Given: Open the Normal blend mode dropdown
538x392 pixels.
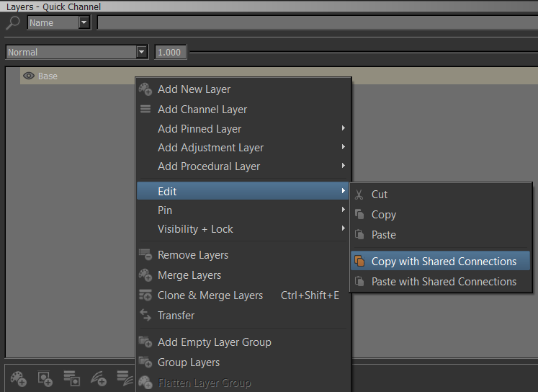Looking at the screenshot, I should click(x=141, y=52).
